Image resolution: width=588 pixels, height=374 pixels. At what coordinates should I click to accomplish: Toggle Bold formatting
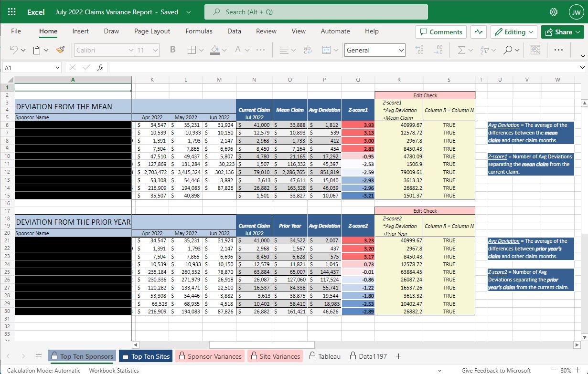click(172, 50)
